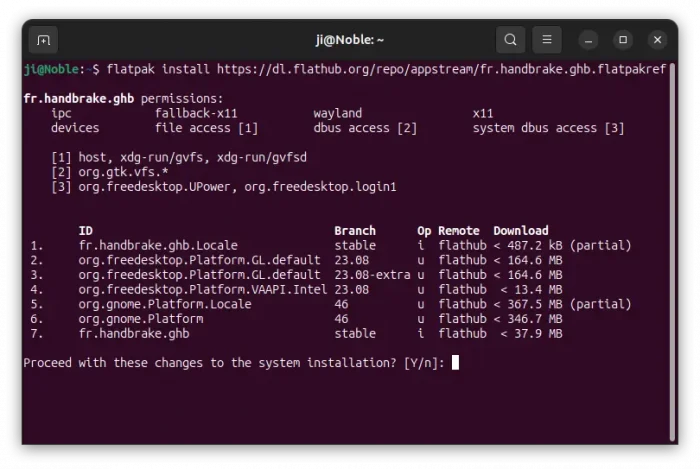
Task: Maximize the terminal window
Action: click(623, 40)
